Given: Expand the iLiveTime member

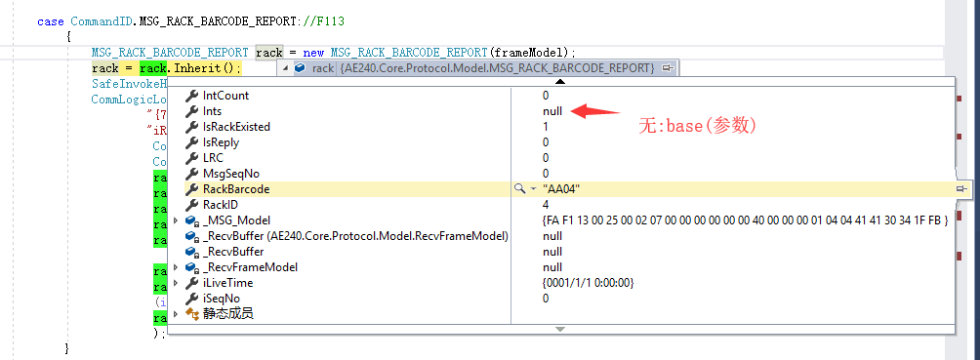Looking at the screenshot, I should tap(176, 283).
